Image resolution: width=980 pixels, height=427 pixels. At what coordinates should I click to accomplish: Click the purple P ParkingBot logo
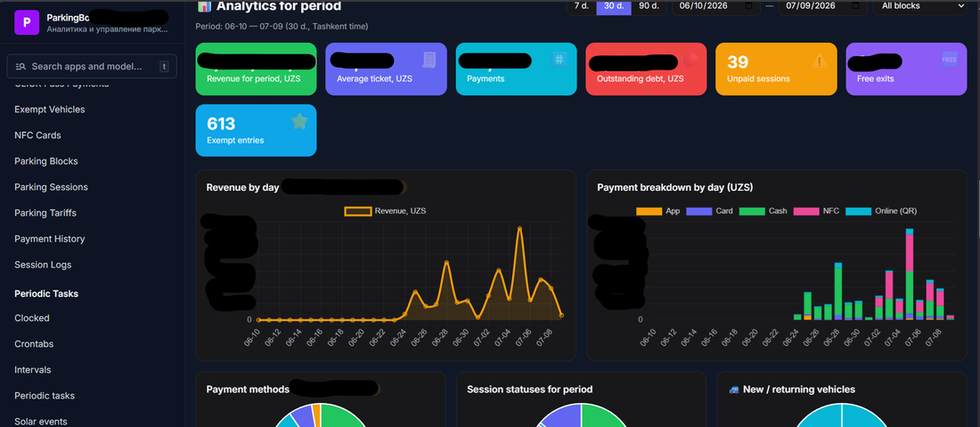[27, 22]
